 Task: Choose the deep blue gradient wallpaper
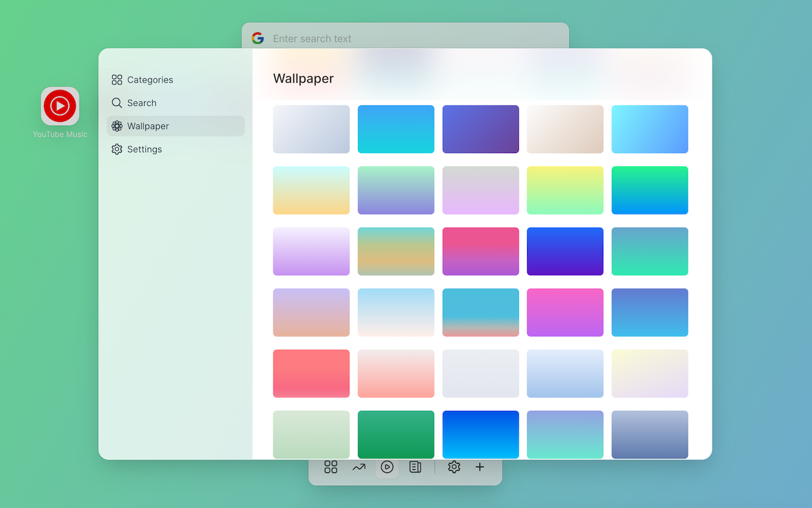[565, 251]
